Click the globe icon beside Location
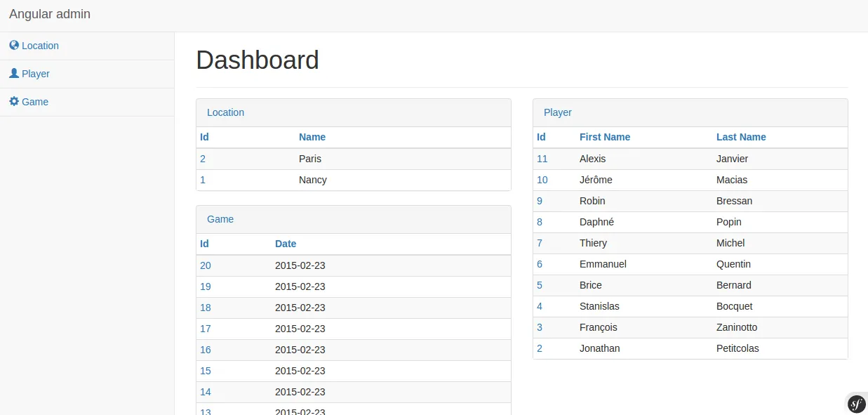The image size is (868, 415). 14,46
